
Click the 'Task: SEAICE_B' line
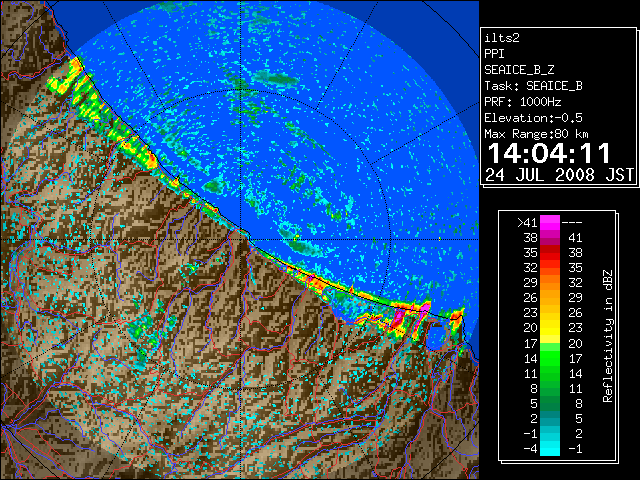533,86
